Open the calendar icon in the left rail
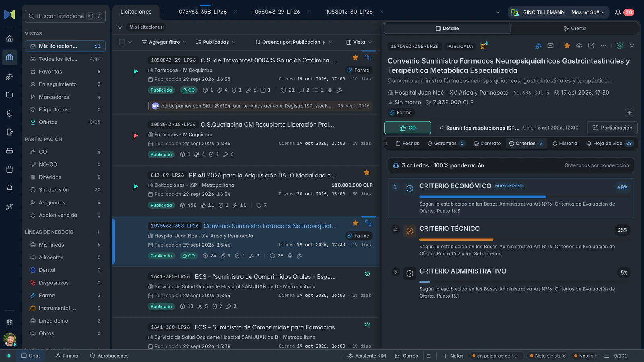 click(10, 169)
